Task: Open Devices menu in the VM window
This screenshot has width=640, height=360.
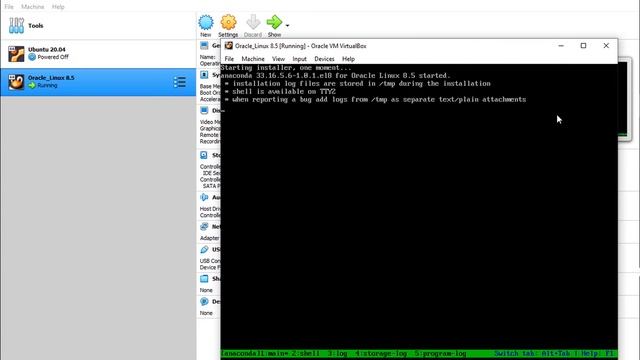Action: (x=324, y=59)
